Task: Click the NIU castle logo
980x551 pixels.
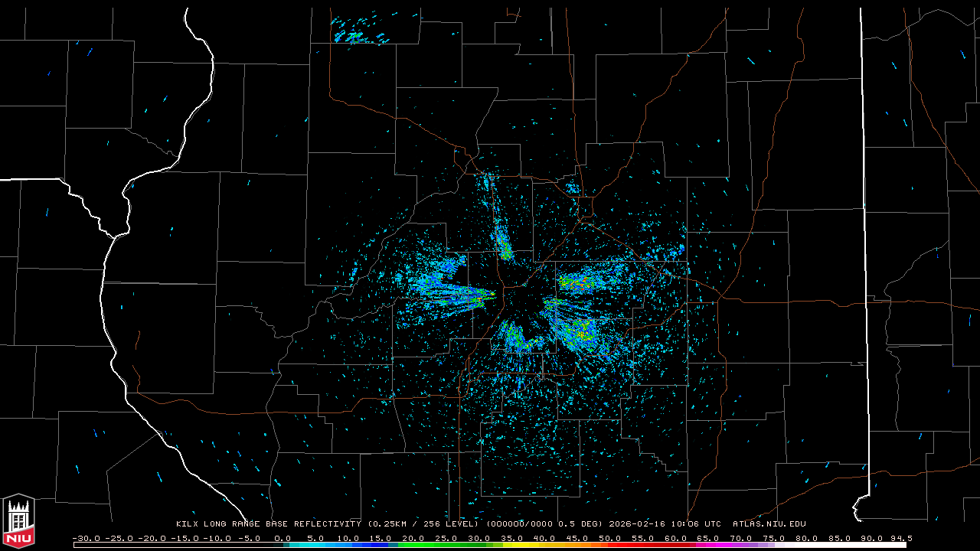Action: [18, 521]
